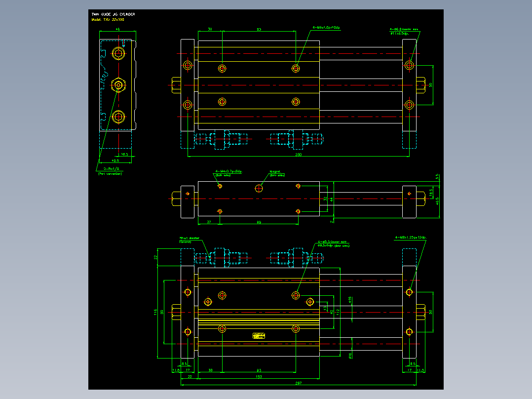Click the "4-M8x1.25px12dp." callout

(x=411, y=238)
